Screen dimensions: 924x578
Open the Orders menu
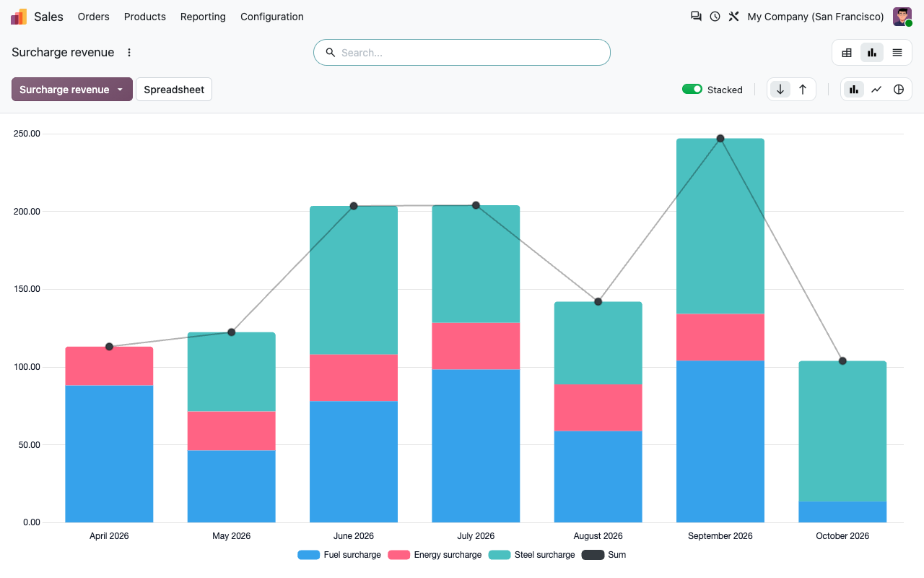(x=94, y=17)
